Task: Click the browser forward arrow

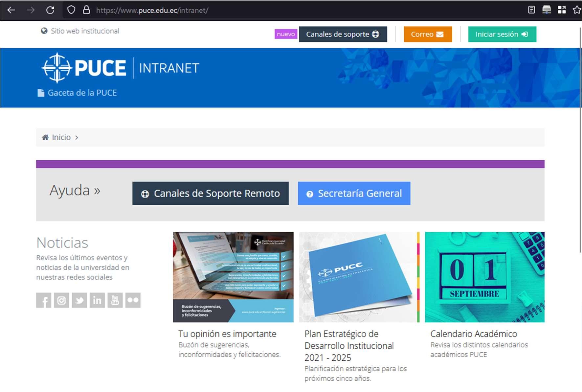Action: [31, 10]
